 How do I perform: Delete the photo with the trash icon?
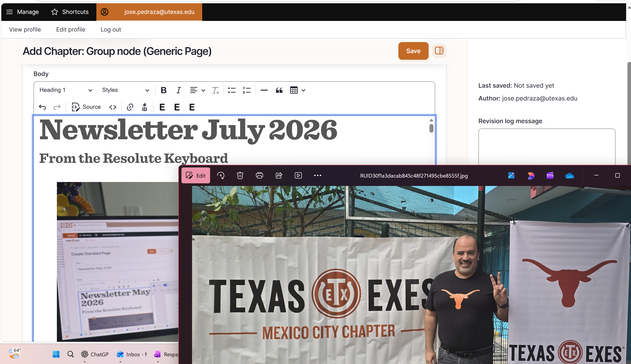click(240, 175)
